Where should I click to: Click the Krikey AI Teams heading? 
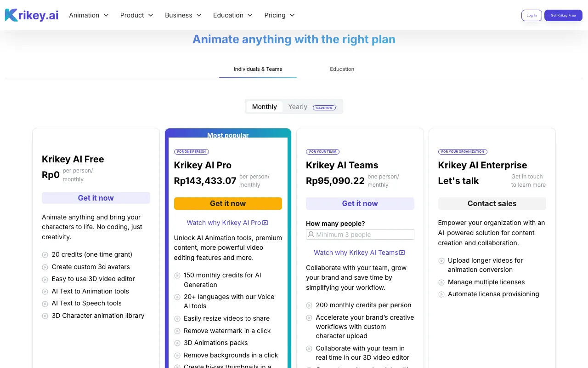pos(342,165)
